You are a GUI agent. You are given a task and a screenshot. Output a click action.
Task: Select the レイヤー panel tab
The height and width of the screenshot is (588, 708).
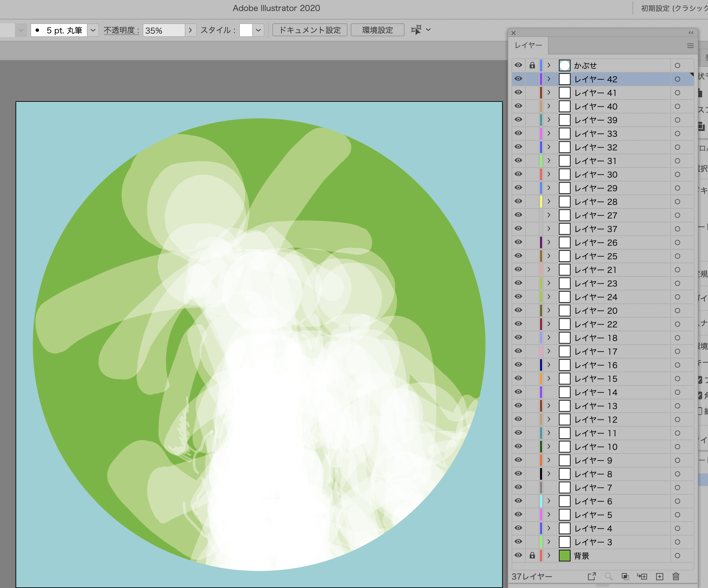point(528,45)
